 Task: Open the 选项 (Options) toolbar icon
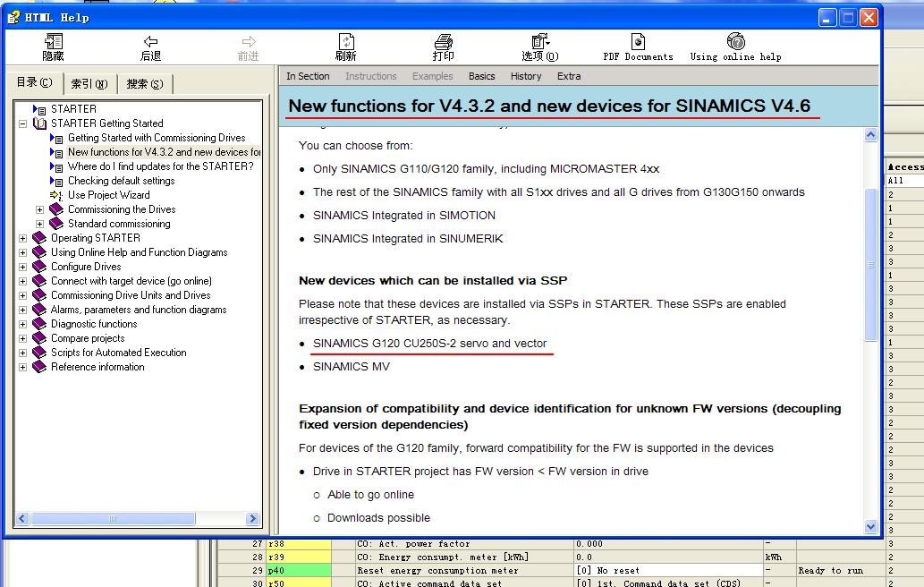click(x=539, y=41)
